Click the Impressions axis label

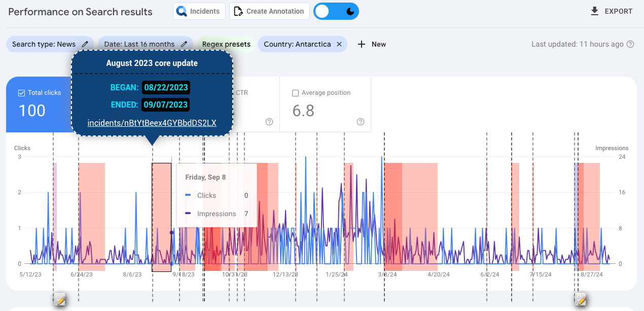[612, 148]
